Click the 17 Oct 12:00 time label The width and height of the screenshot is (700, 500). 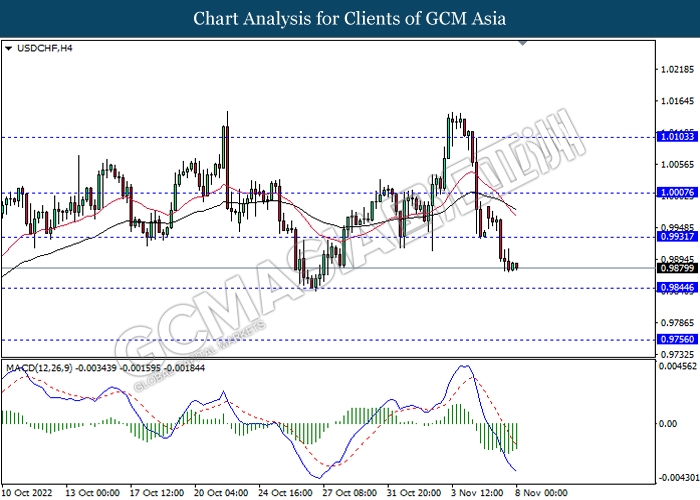(x=157, y=493)
